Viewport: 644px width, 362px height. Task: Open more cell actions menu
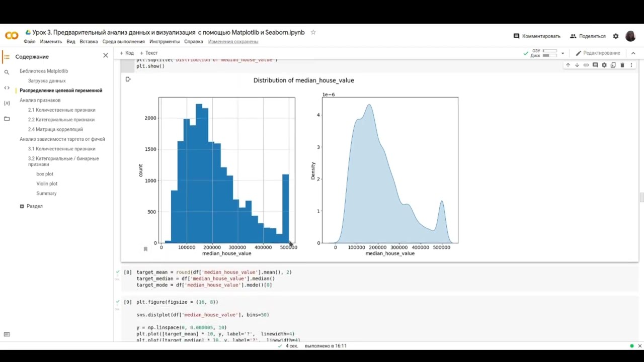pos(631,65)
